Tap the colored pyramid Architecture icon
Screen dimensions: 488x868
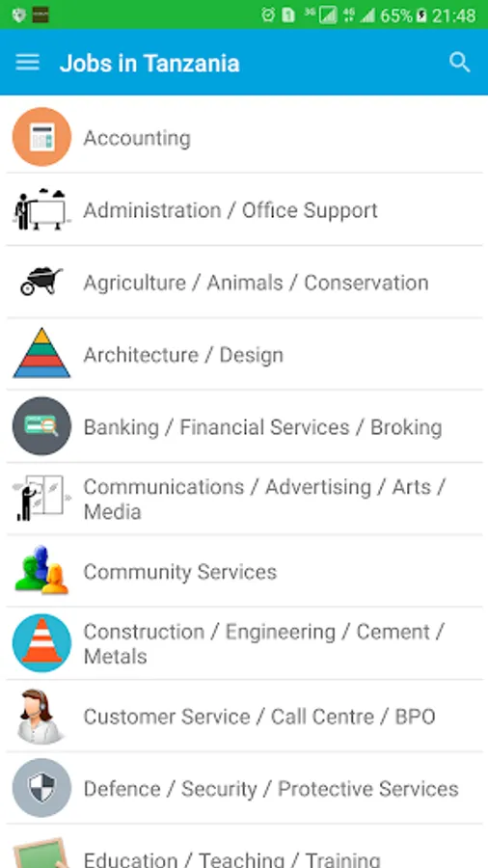pyautogui.click(x=41, y=353)
